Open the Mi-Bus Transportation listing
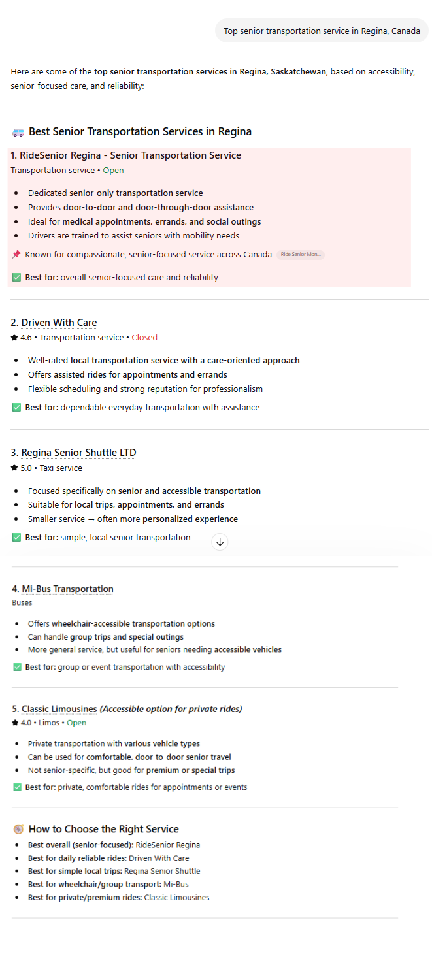 pyautogui.click(x=67, y=589)
